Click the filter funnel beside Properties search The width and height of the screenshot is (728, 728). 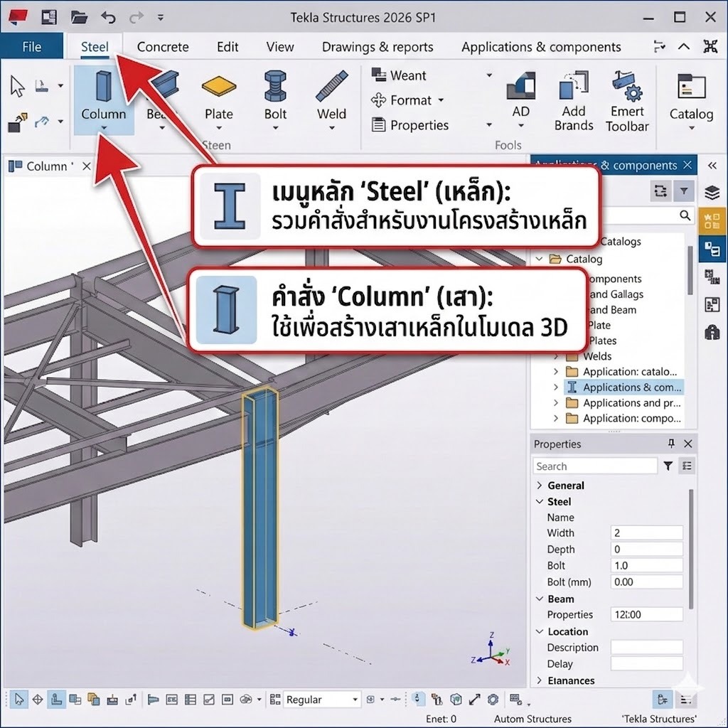pyautogui.click(x=668, y=466)
